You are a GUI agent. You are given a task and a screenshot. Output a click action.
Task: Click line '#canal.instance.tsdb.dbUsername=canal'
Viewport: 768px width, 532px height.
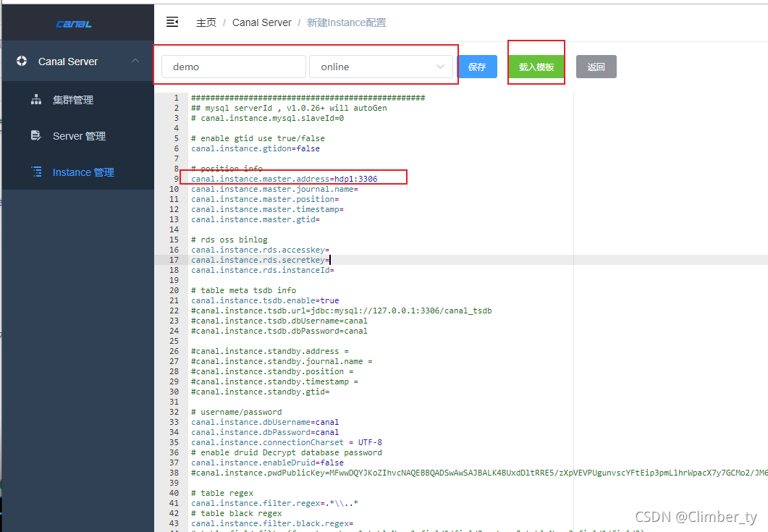pos(279,321)
